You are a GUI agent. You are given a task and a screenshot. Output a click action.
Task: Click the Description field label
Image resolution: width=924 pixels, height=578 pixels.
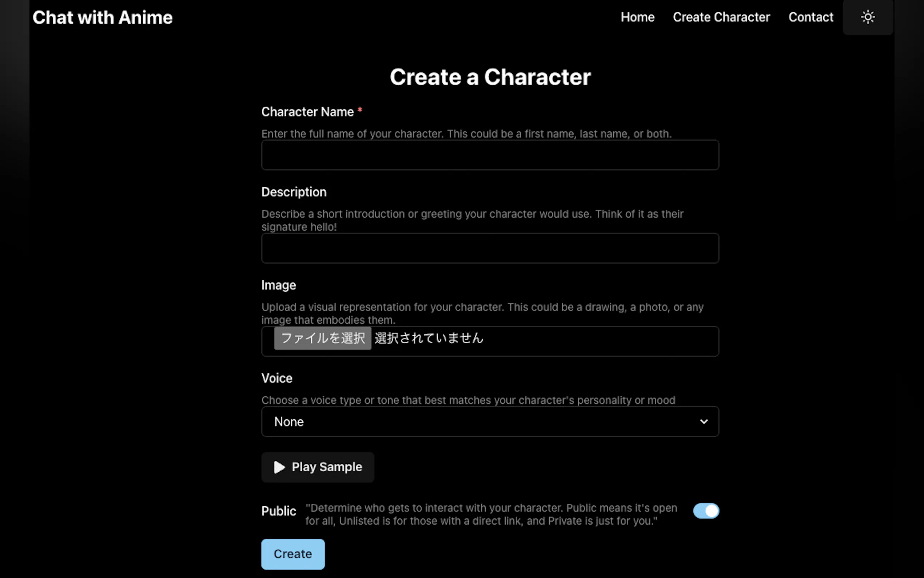pos(294,192)
